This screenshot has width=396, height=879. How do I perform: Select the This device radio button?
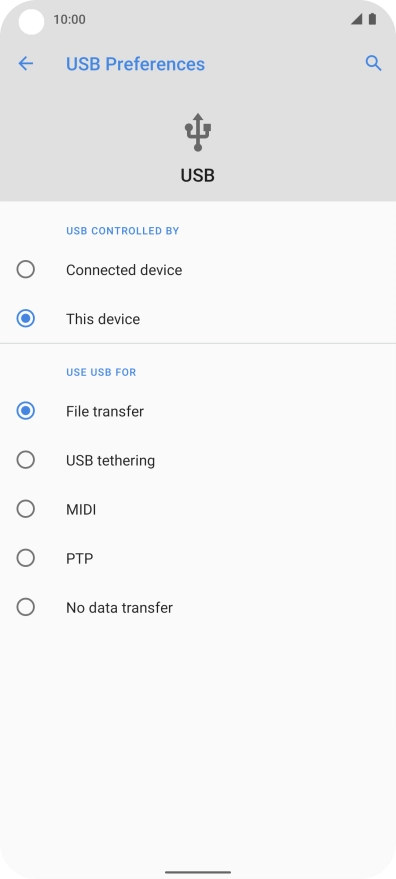(26, 318)
